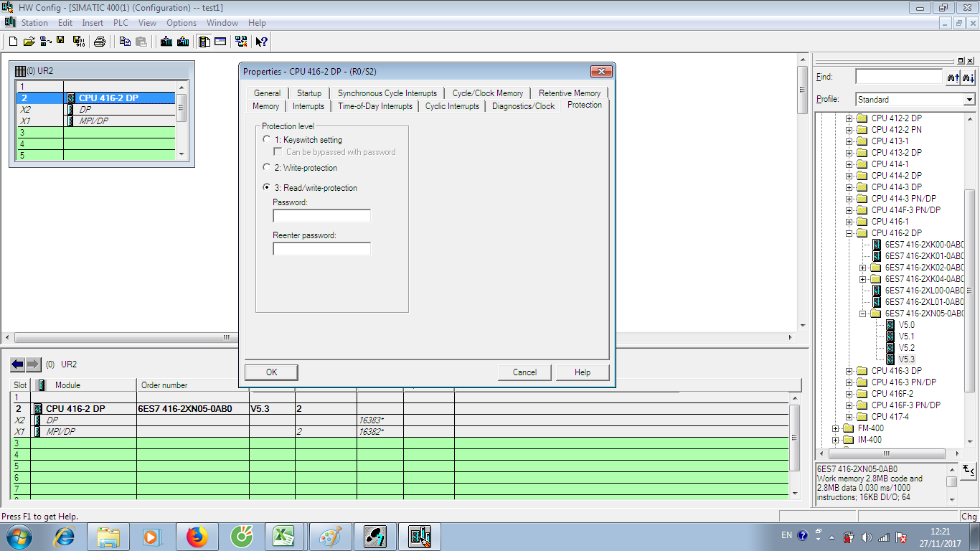
Task: Click the Open ONLINE station icon
Action: click(44, 42)
